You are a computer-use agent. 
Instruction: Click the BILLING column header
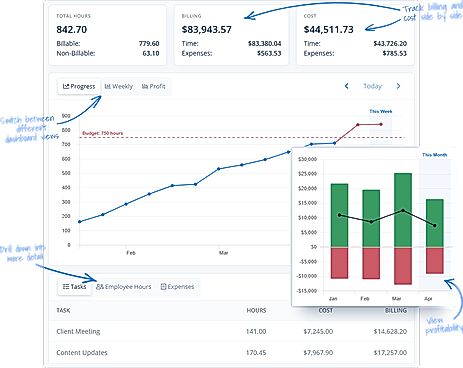[396, 311]
